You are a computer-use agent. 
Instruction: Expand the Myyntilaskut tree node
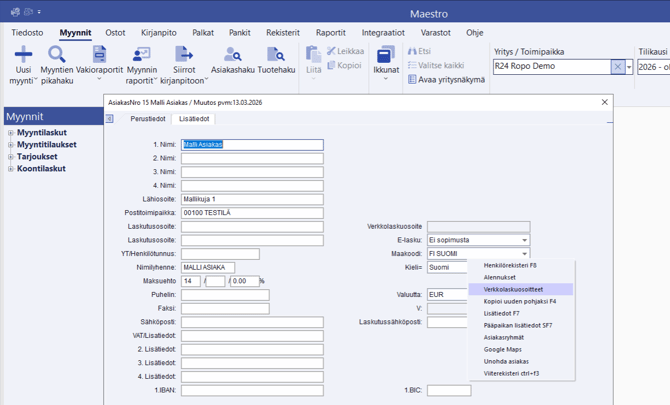11,133
